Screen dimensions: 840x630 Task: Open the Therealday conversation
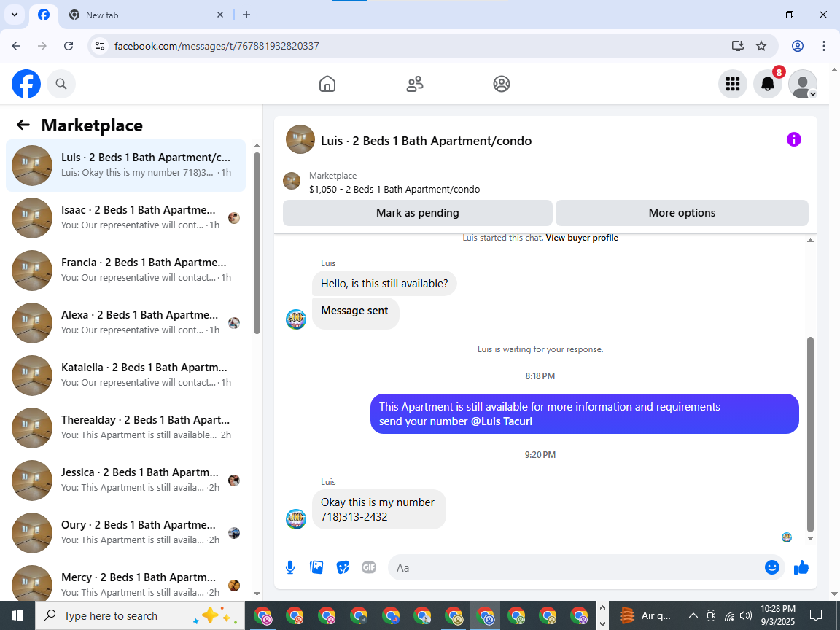coord(126,427)
